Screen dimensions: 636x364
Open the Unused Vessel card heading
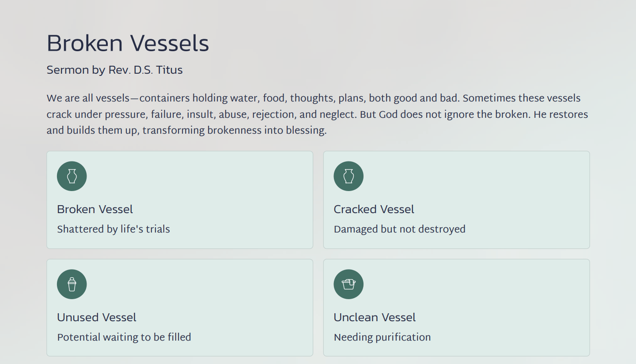97,317
